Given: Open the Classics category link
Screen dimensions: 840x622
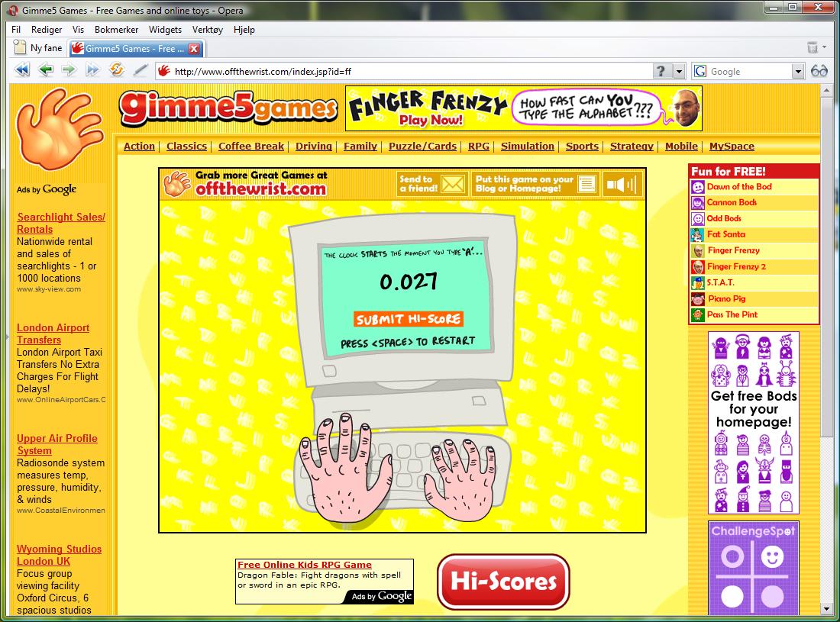Looking at the screenshot, I should [186, 146].
